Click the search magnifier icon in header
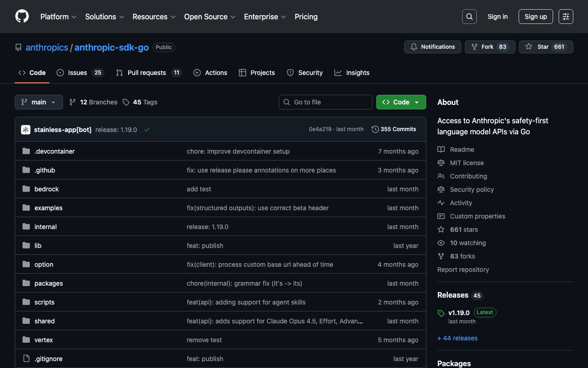Screen dimensions: 588x368 [x=469, y=17]
